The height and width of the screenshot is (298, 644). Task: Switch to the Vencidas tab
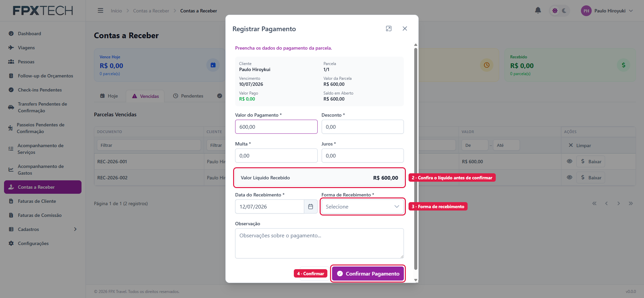pos(145,96)
